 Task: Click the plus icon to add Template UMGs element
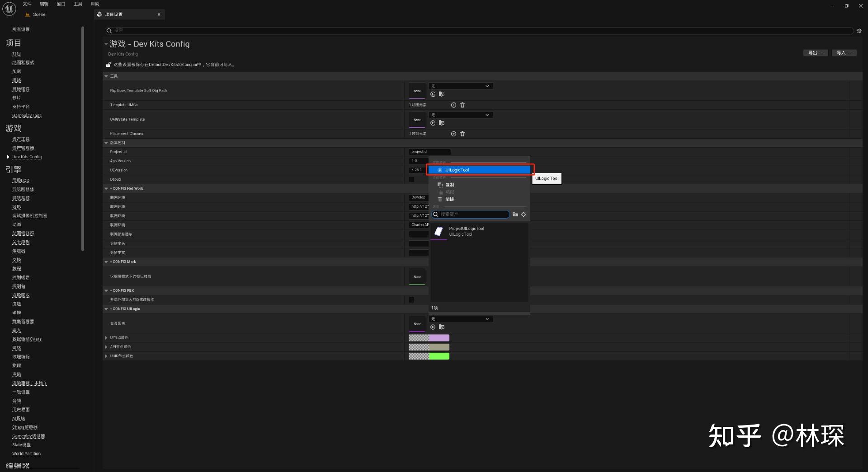(x=453, y=105)
